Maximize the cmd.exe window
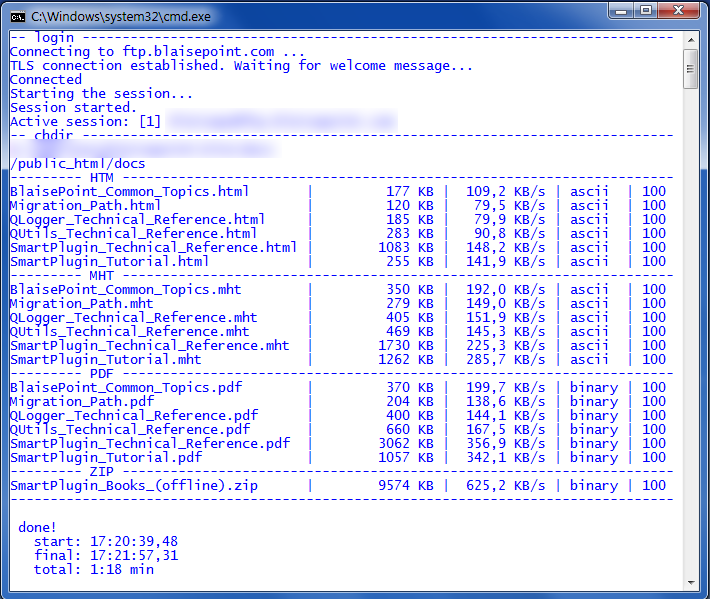 (645, 12)
